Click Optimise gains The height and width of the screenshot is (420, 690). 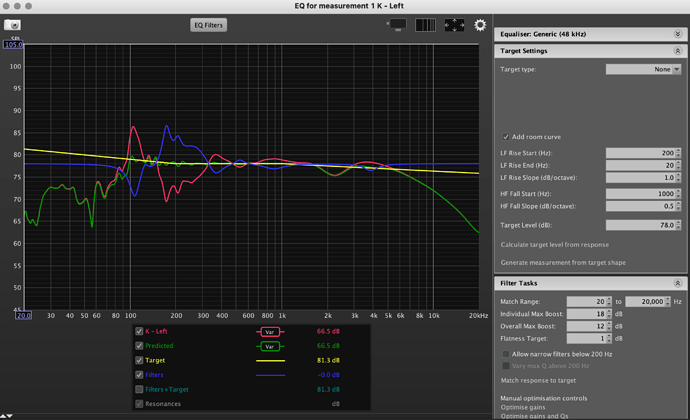pos(523,407)
